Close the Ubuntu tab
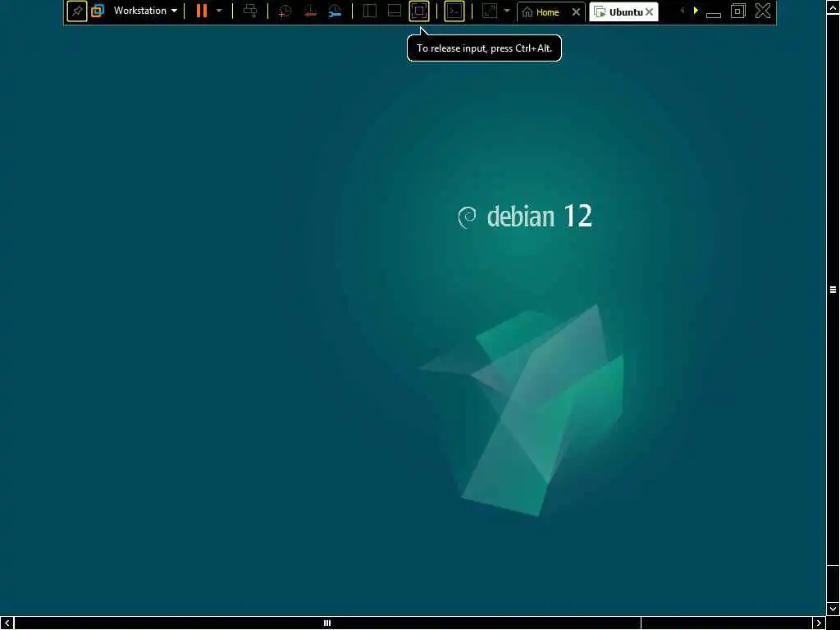The image size is (840, 630). click(650, 11)
